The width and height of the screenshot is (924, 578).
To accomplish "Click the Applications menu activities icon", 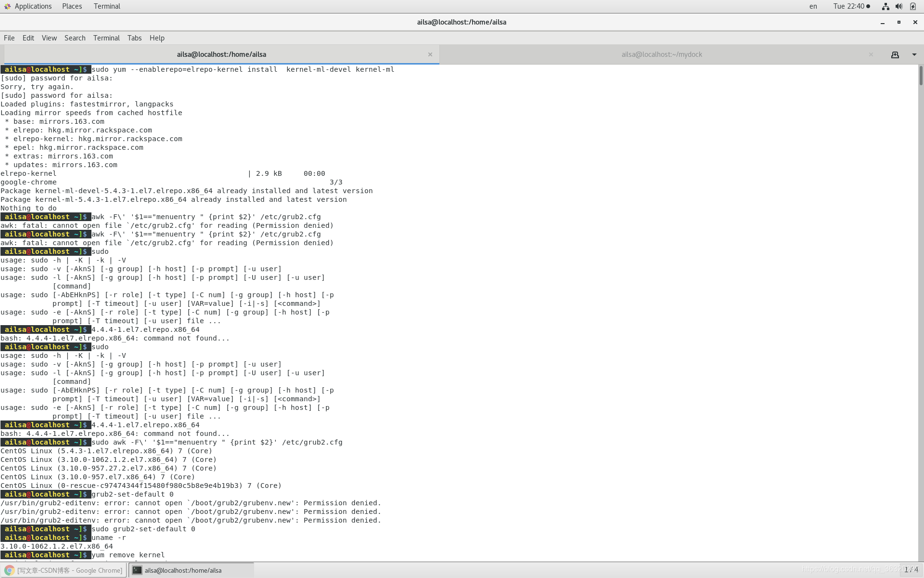I will (7, 6).
